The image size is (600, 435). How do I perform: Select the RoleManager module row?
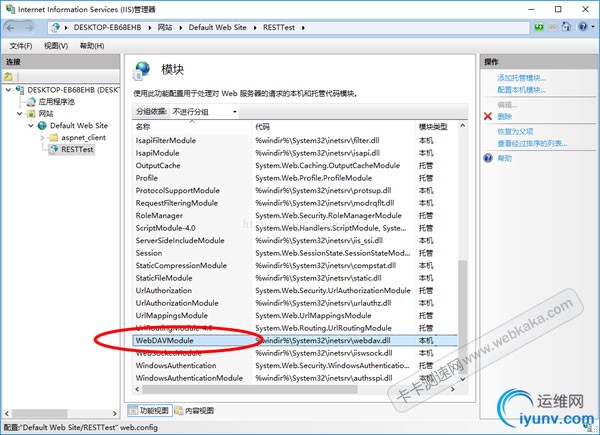click(295, 215)
